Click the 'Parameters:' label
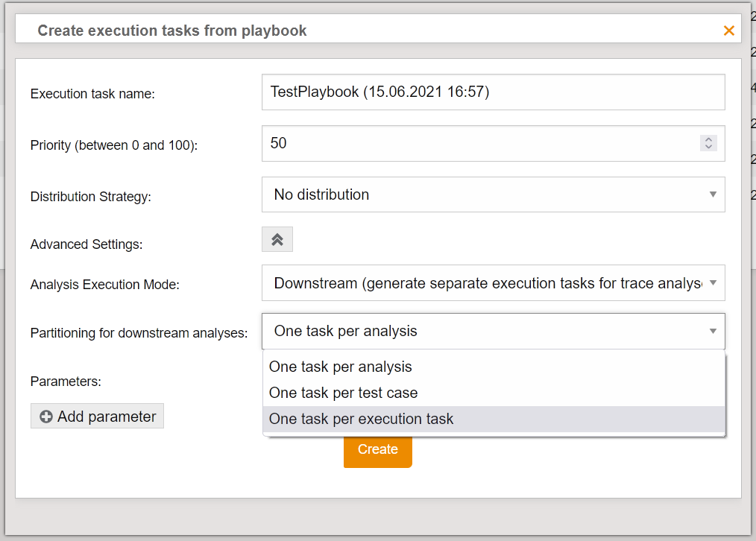 [x=66, y=381]
